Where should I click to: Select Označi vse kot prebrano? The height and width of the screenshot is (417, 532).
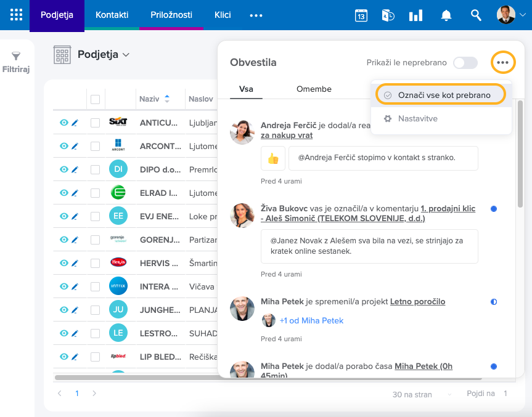pyautogui.click(x=440, y=95)
